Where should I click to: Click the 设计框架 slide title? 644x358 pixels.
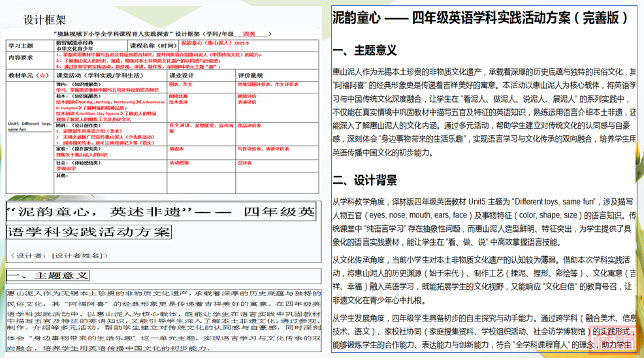point(44,20)
